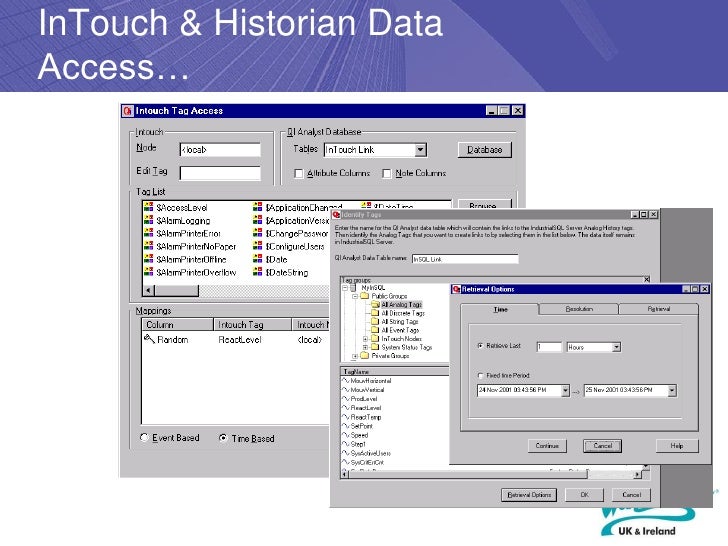The height and width of the screenshot is (546, 728).
Task: Click Cancel in Retrieval Options dialog
Action: pos(603,446)
